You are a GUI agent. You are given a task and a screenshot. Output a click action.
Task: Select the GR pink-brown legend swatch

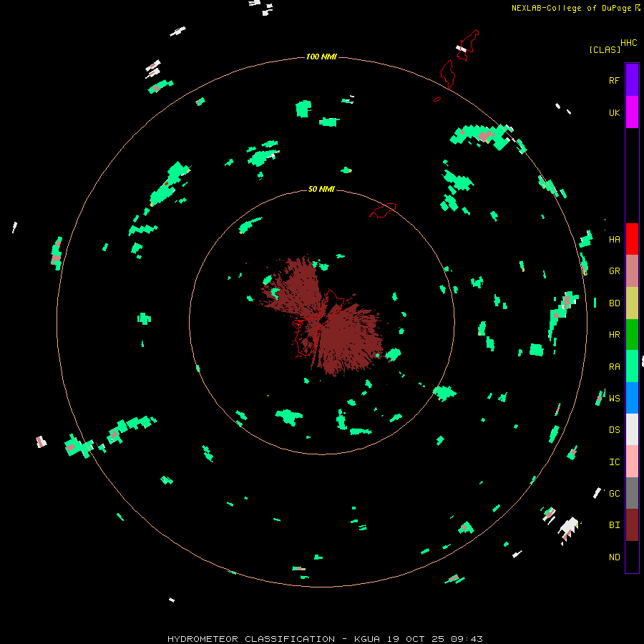click(632, 271)
